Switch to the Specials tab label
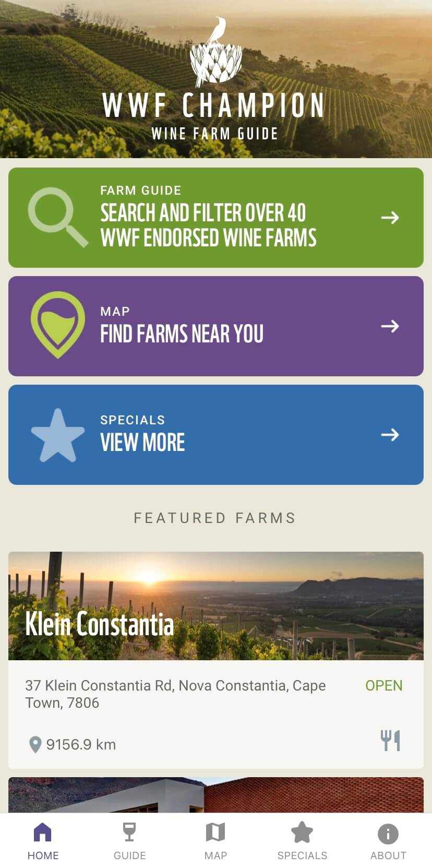Viewport: 432px width, 868px height. (302, 855)
